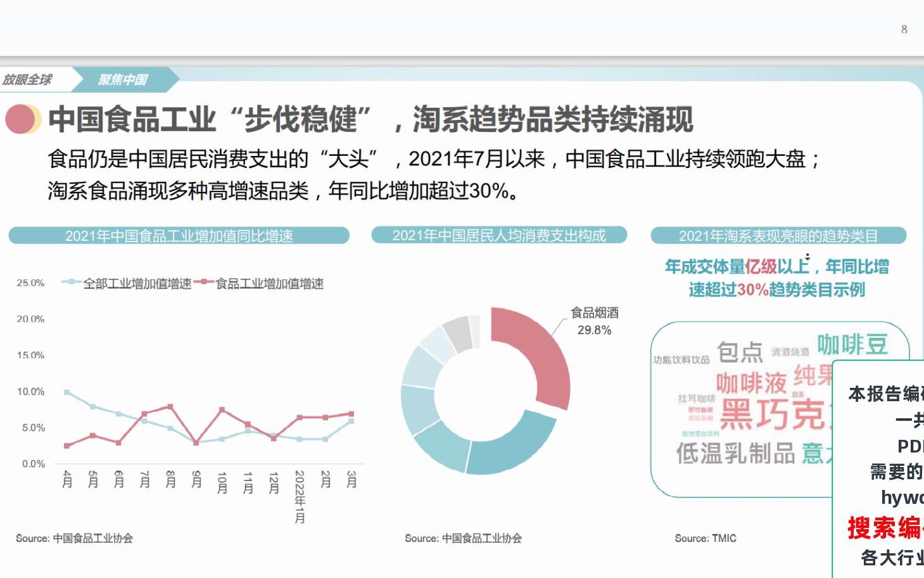Click the source note under the line chart
Screen dimensions: 924x578
tap(75, 538)
